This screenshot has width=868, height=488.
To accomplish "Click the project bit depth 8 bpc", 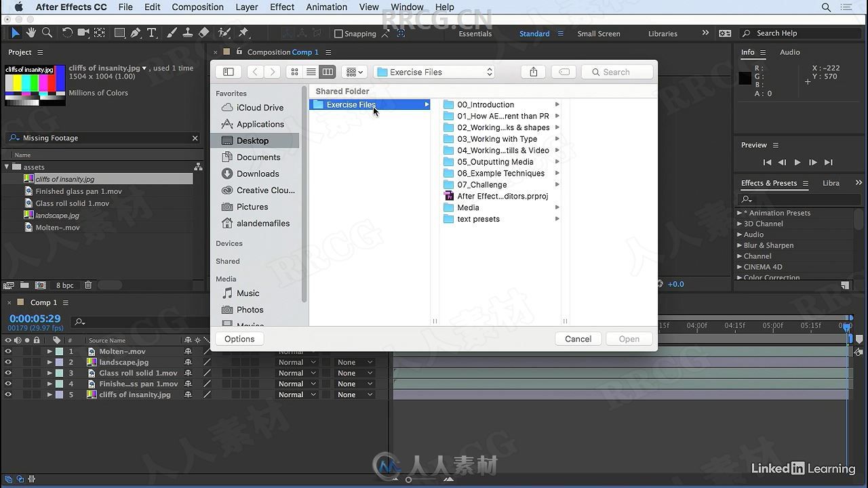I will click(x=65, y=285).
